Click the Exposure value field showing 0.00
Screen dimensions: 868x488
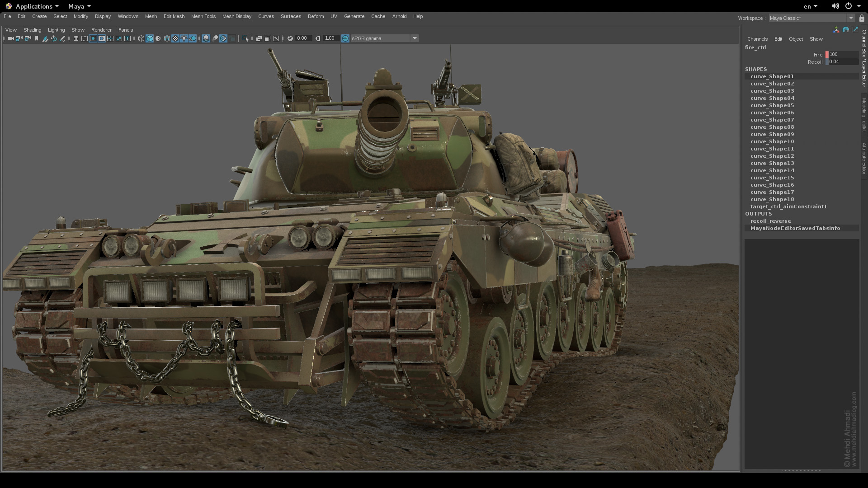[303, 38]
